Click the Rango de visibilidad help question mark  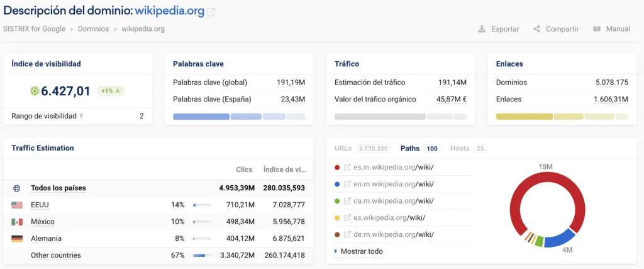pyautogui.click(x=81, y=117)
